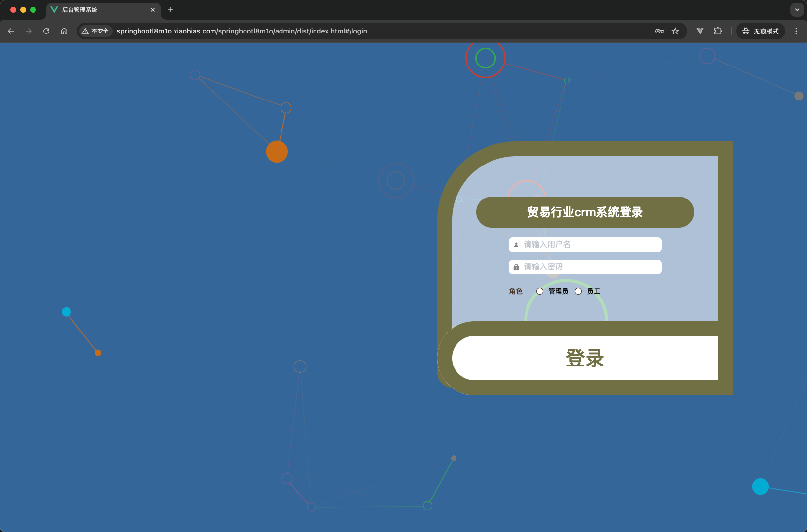This screenshot has height=532, width=807.
Task: Close the 后台管理系统 tab
Action: (153, 10)
